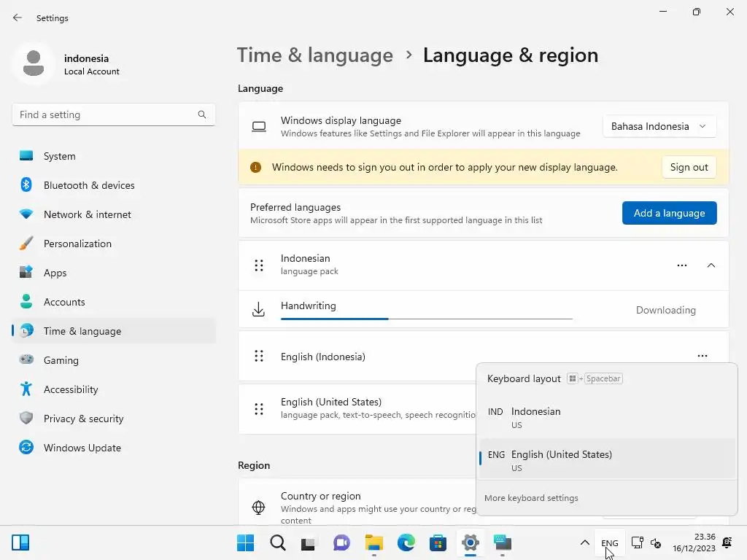Open More keyboard settings
Screen dimensions: 747x560
[x=531, y=497]
